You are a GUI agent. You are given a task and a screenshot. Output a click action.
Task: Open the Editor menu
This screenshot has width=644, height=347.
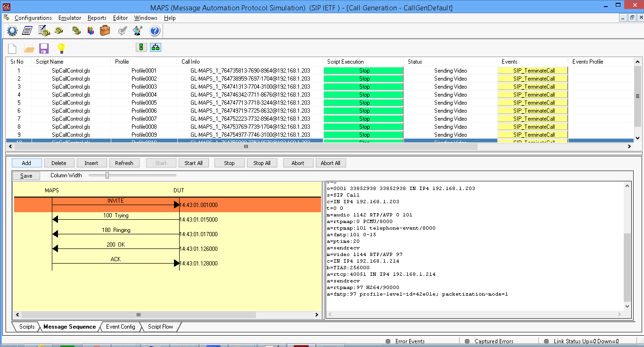tap(120, 18)
